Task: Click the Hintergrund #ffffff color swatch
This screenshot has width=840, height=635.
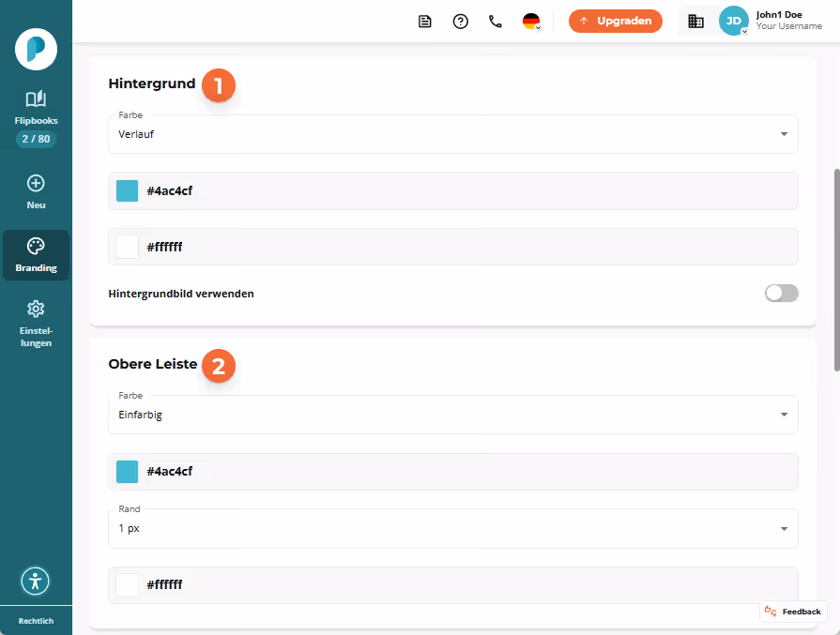Action: [127, 247]
